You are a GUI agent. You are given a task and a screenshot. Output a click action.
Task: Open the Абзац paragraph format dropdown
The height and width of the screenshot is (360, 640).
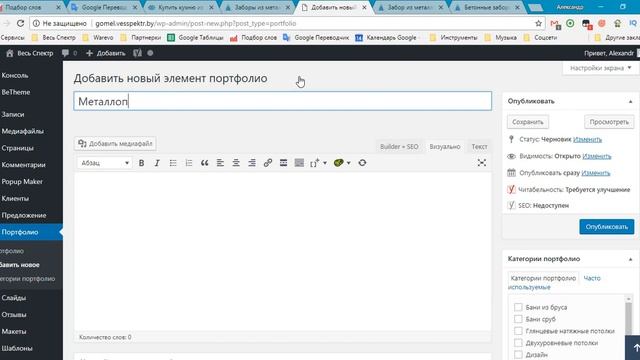[x=104, y=163]
